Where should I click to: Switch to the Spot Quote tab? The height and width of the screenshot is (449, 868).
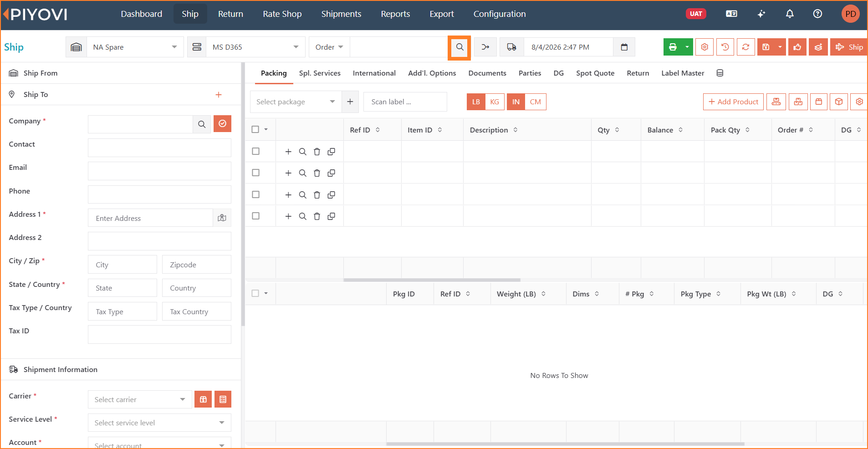point(595,73)
